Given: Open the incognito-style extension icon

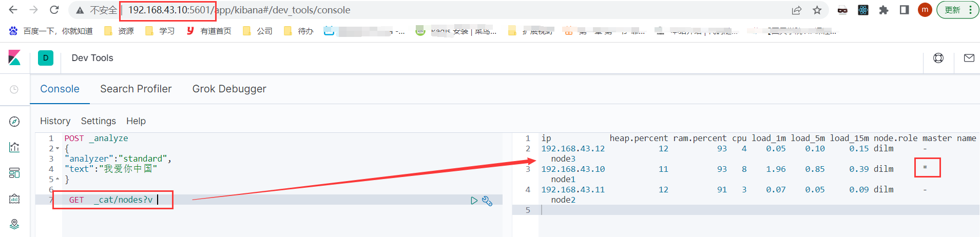Looking at the screenshot, I should 842,10.
